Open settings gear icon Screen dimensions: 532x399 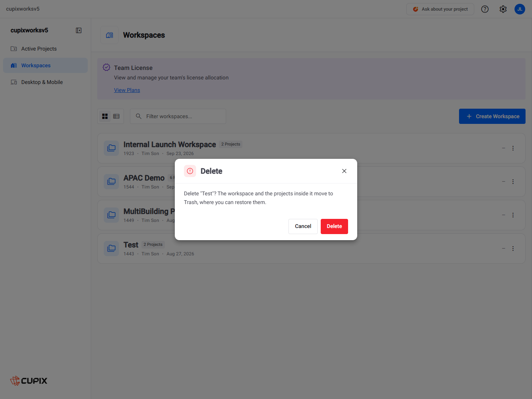pyautogui.click(x=503, y=9)
